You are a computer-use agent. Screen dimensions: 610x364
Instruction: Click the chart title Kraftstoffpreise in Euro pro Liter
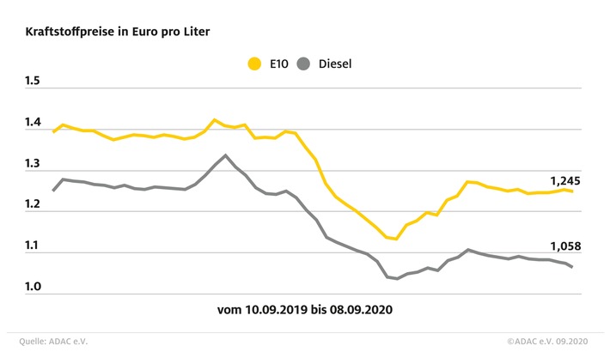coord(118,32)
